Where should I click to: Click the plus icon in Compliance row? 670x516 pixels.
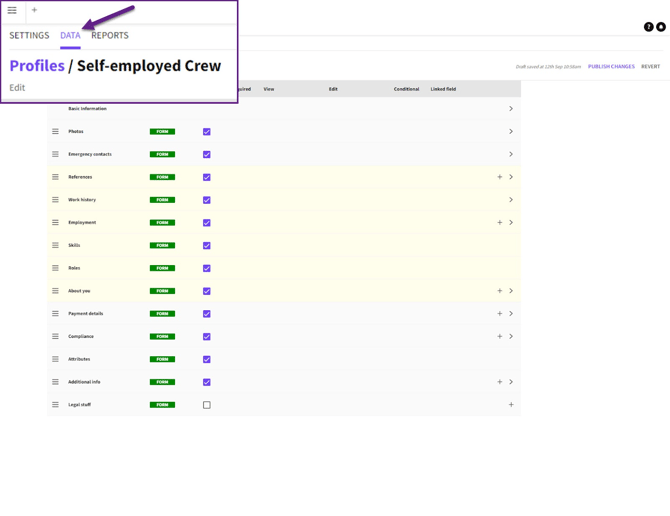(500, 337)
